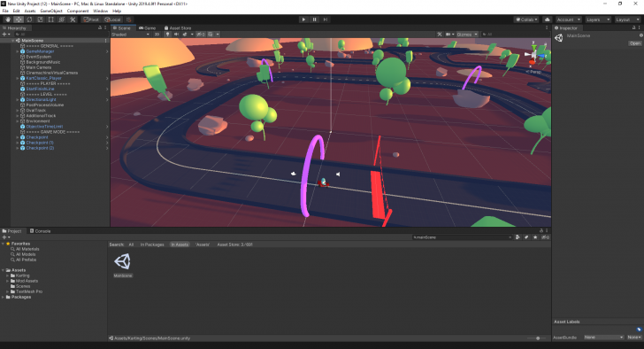Switch to the Asset Store tab
644x349 pixels.
178,28
